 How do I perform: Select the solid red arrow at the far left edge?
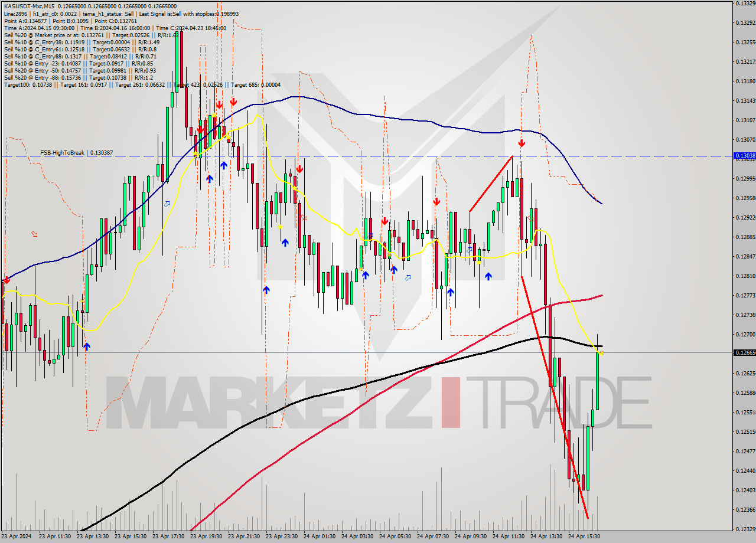pyautogui.click(x=6, y=280)
